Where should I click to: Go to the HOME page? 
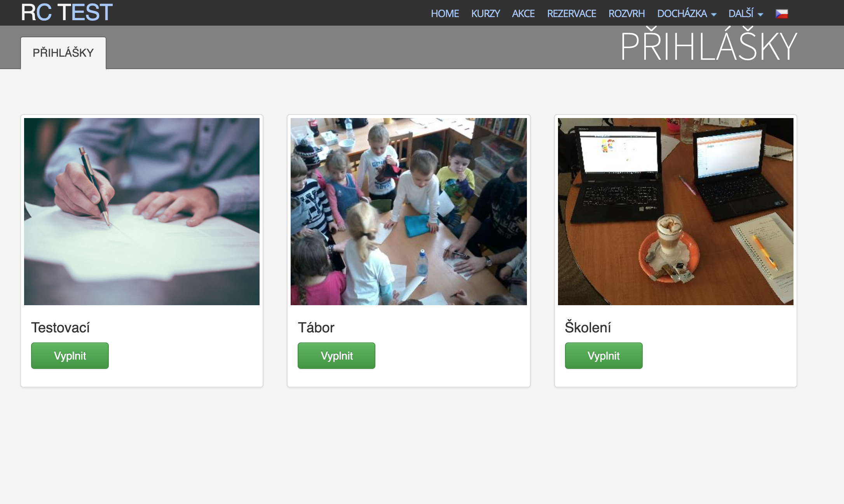(x=445, y=14)
